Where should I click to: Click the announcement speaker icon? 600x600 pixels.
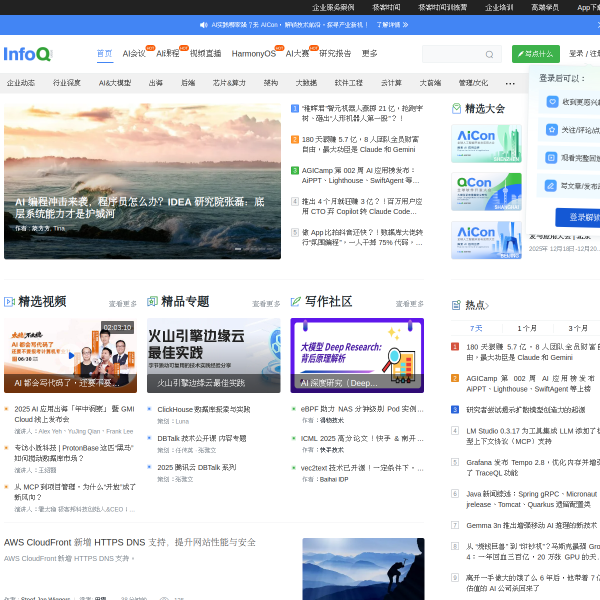pos(204,25)
